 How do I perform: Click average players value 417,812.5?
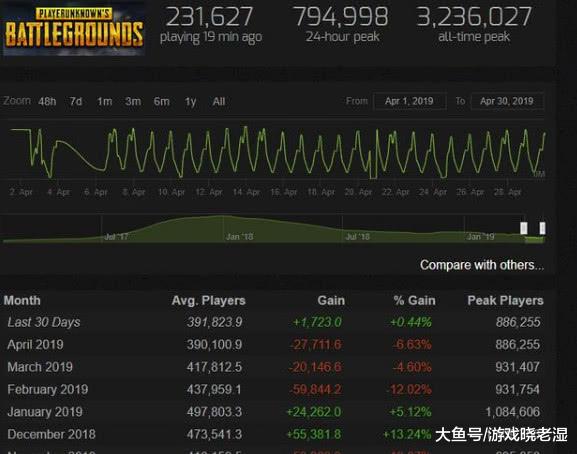(x=215, y=367)
